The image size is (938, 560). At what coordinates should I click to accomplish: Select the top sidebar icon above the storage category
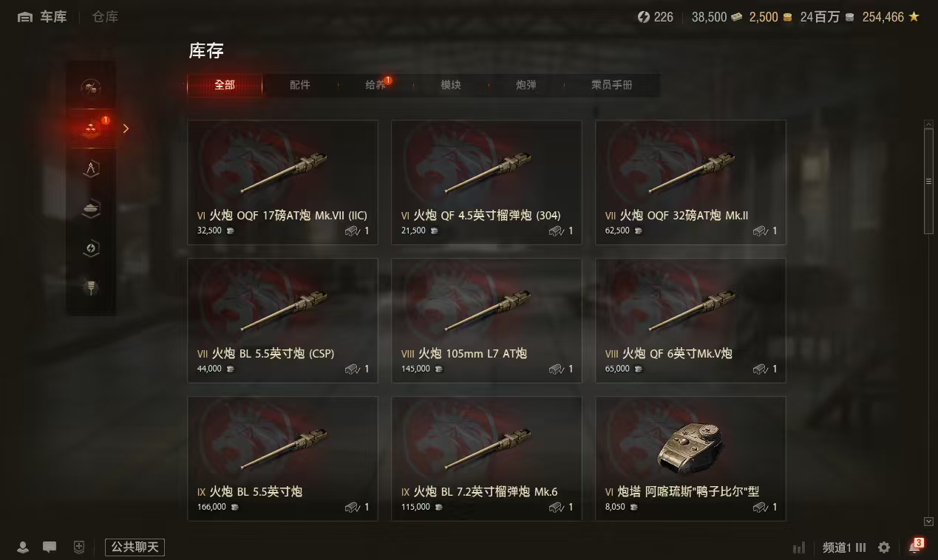point(91,88)
